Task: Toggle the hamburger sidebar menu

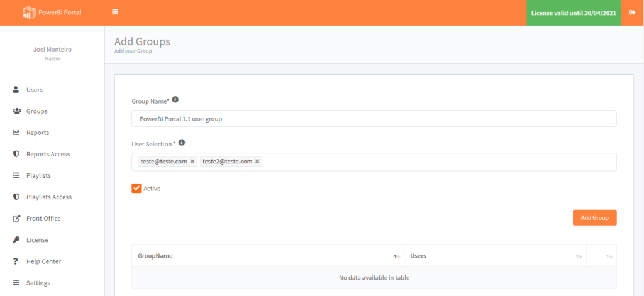Action: click(115, 12)
